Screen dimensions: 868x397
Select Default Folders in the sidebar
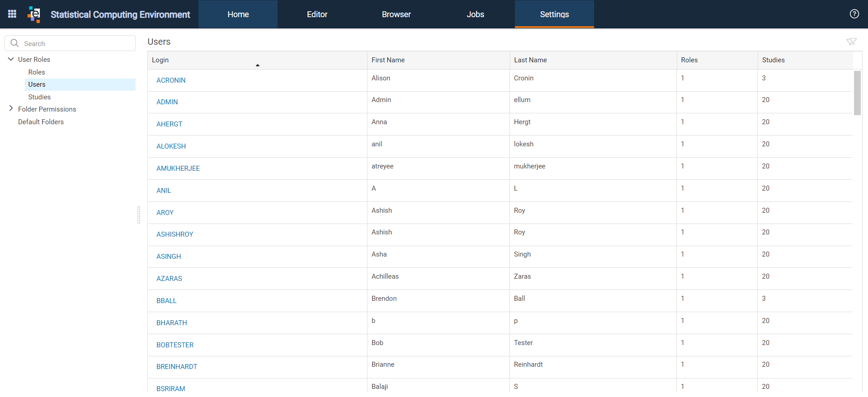pyautogui.click(x=41, y=122)
